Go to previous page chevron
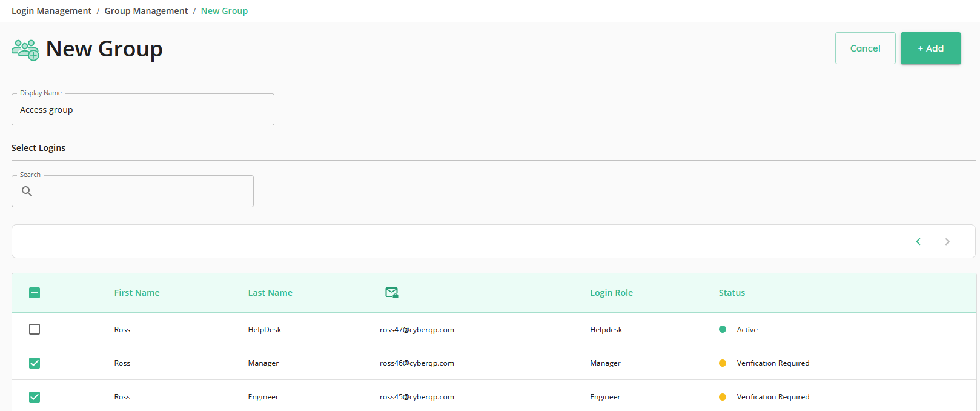980x411 pixels. (x=918, y=242)
